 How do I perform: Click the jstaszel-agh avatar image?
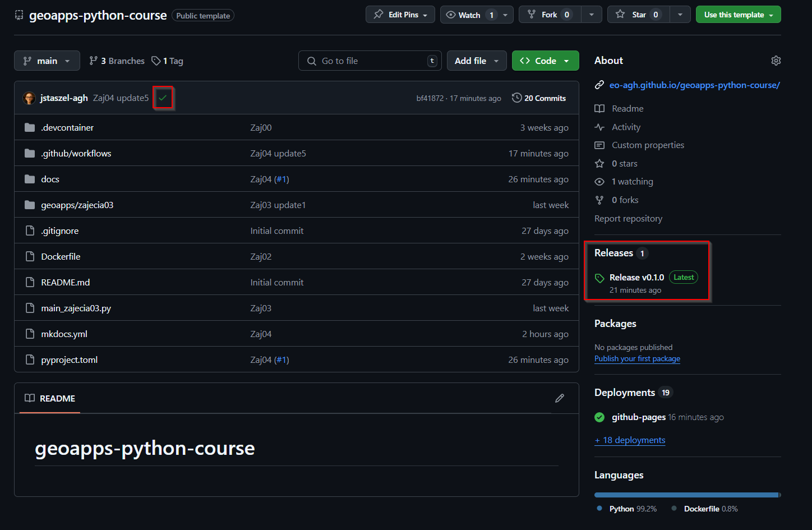pyautogui.click(x=29, y=98)
